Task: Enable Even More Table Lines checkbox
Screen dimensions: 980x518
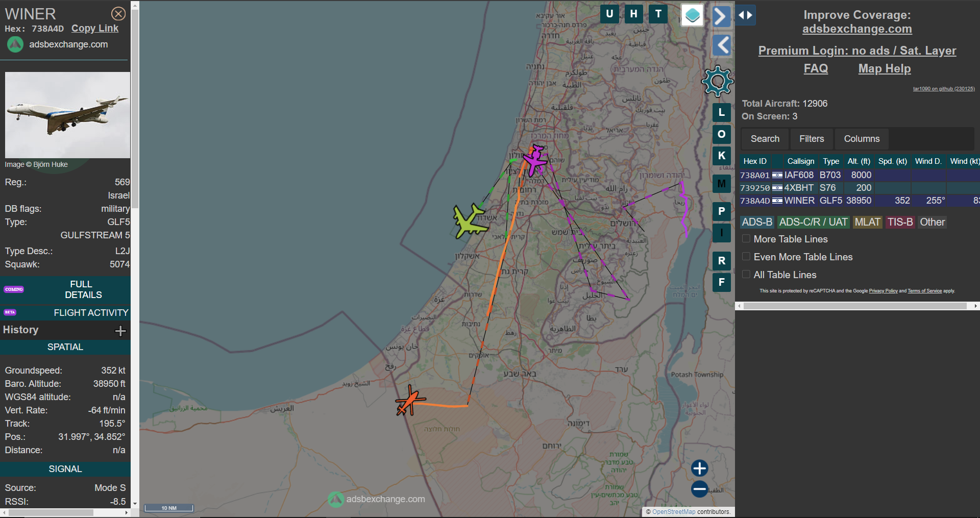Action: [746, 257]
